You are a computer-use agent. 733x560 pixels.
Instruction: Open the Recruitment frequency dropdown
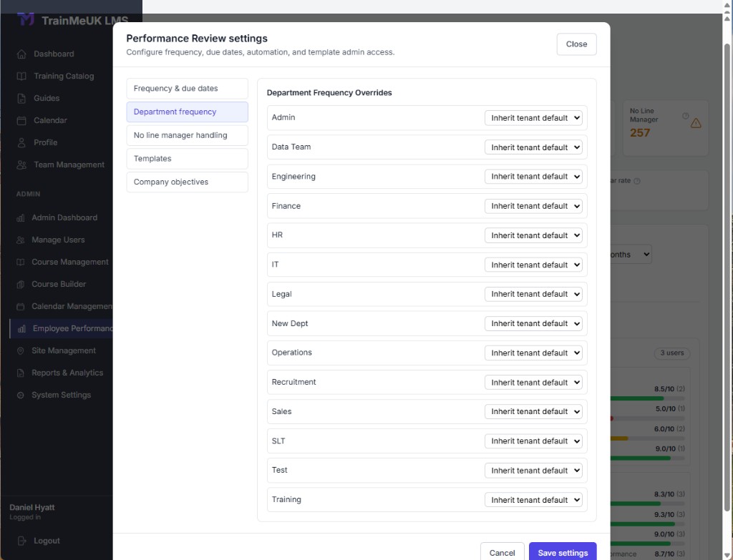[533, 383]
